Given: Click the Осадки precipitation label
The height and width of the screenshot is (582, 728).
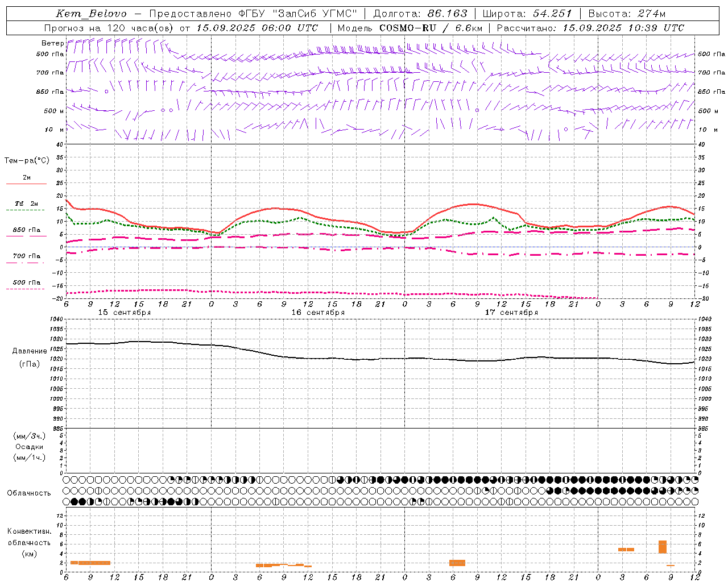Looking at the screenshot, I should tap(30, 447).
